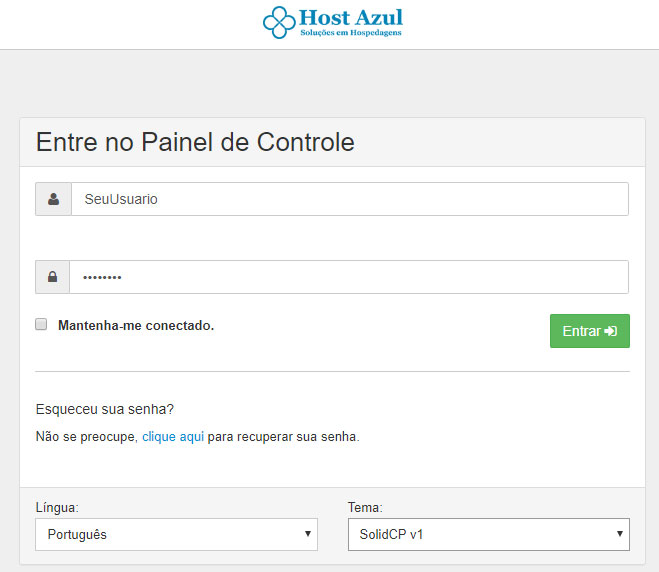
Task: Click the arrow on the SolidCP v1 theme selector
Action: click(619, 534)
